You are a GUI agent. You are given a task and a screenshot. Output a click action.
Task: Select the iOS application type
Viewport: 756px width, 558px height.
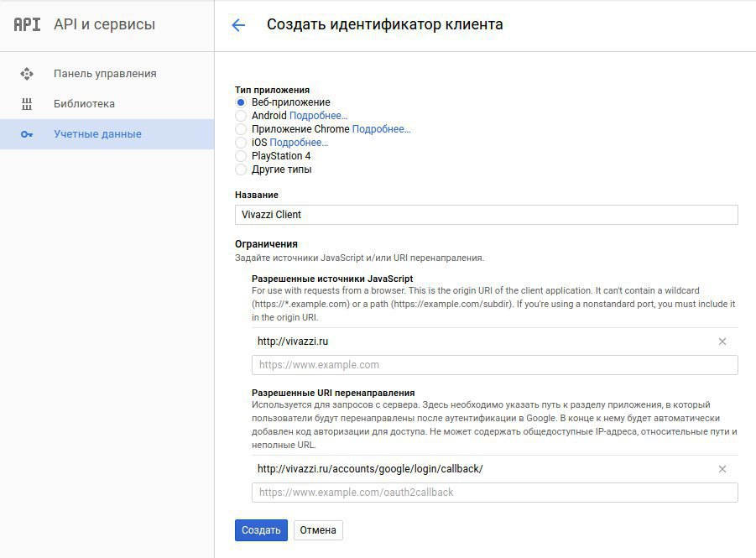click(x=241, y=143)
